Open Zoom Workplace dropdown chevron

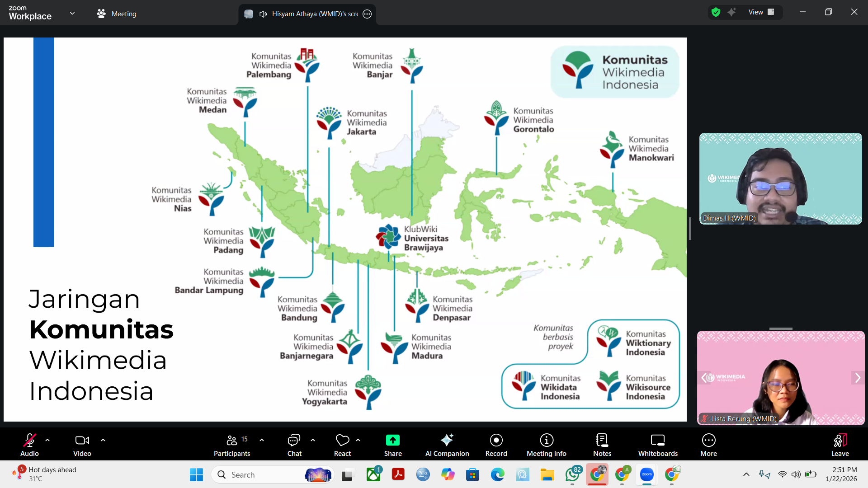pyautogui.click(x=72, y=13)
